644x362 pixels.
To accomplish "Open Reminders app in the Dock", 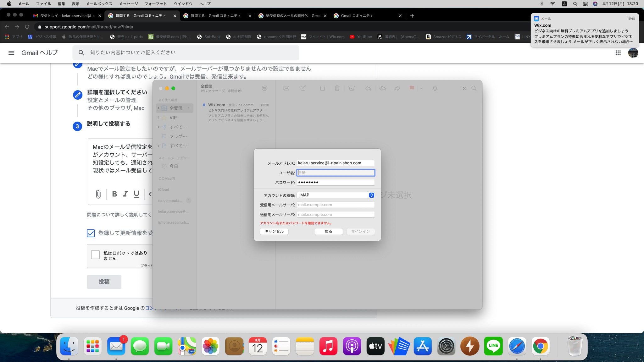I will [x=281, y=346].
